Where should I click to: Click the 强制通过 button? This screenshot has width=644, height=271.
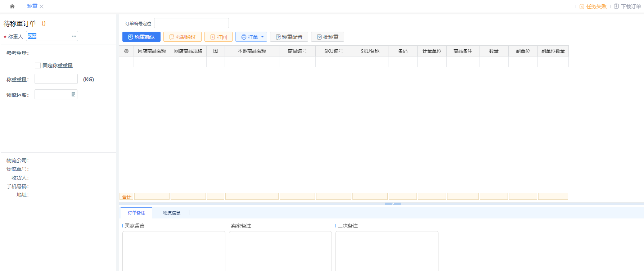(x=183, y=37)
